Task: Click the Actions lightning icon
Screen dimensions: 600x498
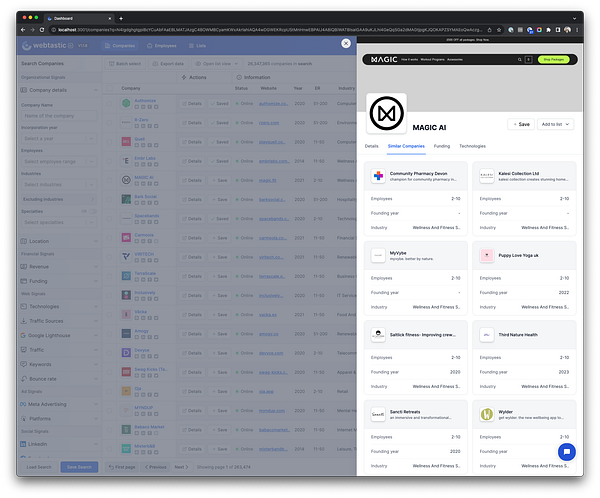Action: (x=184, y=77)
